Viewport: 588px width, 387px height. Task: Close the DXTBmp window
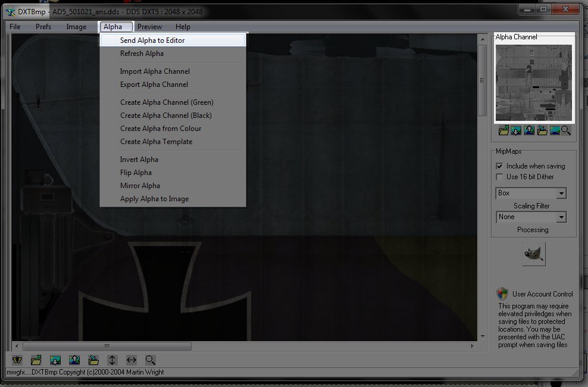[x=566, y=9]
